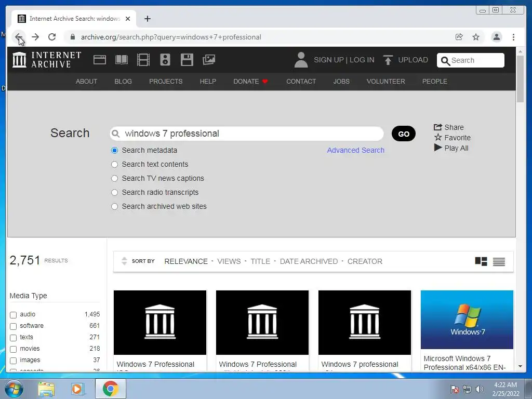Select Search TV news captions option
This screenshot has height=399, width=532.
coord(115,179)
